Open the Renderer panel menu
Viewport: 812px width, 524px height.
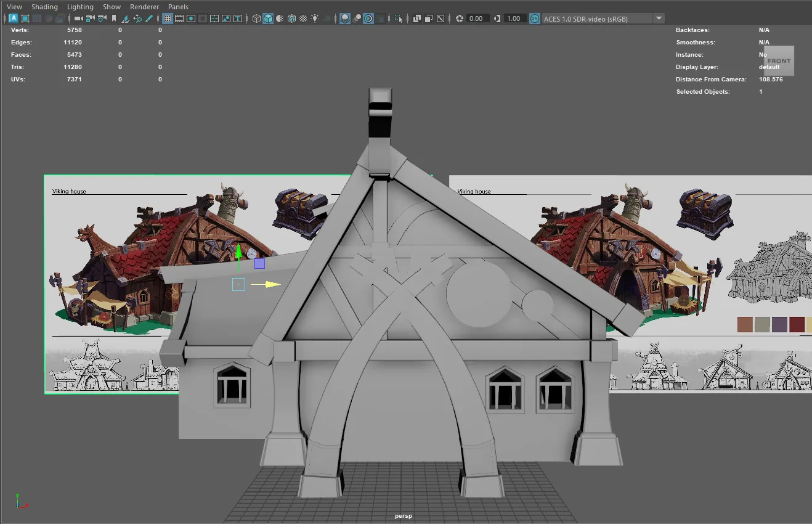pyautogui.click(x=144, y=7)
